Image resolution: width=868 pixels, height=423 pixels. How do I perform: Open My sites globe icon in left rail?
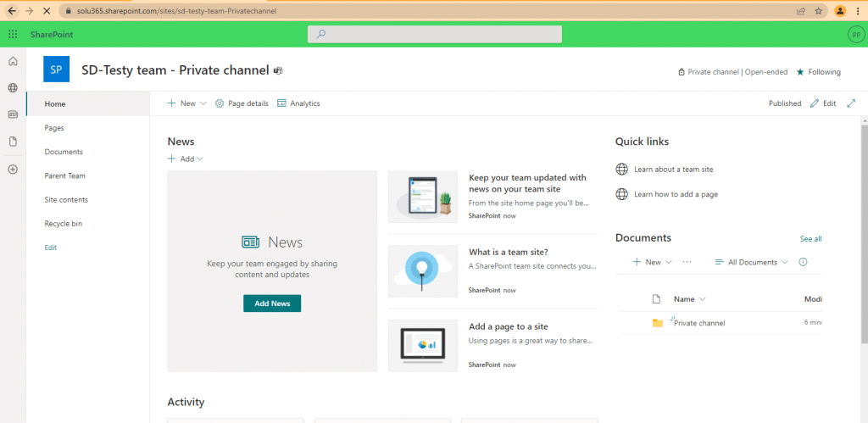(x=13, y=88)
